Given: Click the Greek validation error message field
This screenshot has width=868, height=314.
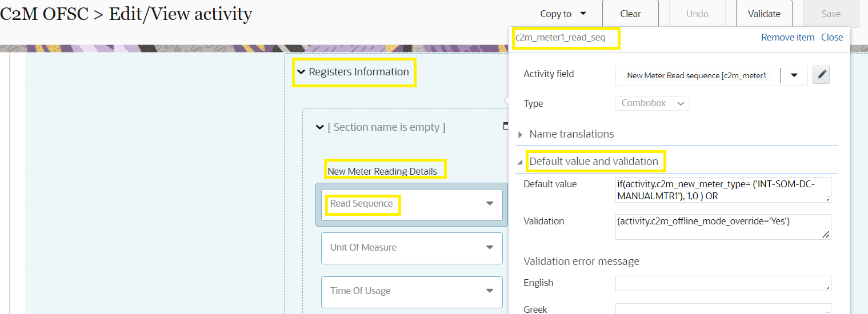Looking at the screenshot, I should [x=723, y=309].
